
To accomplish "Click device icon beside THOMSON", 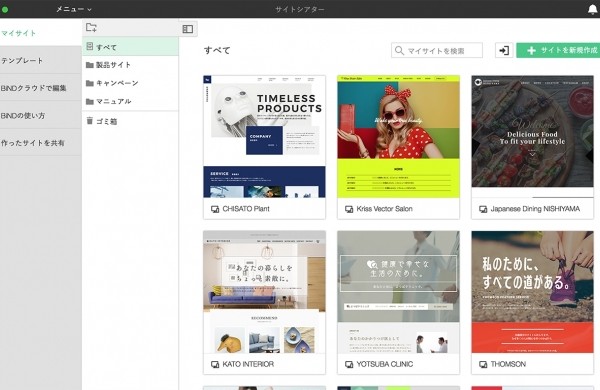I will coord(483,364).
